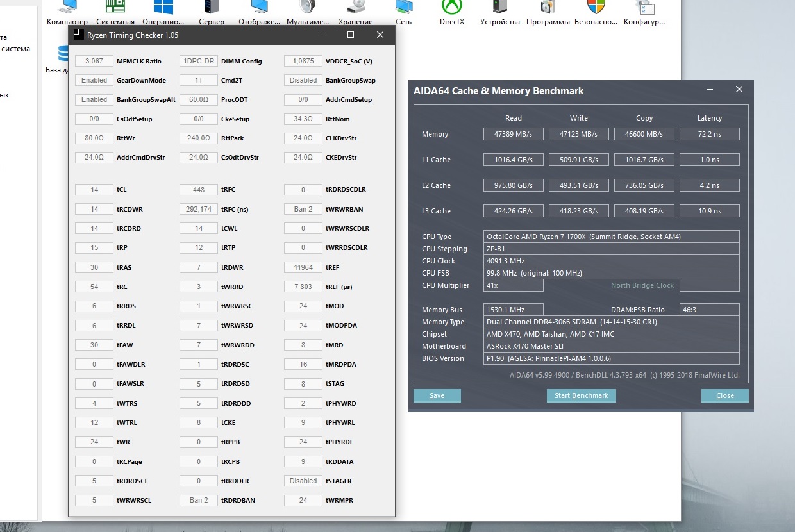Click the CPU Type field with Ryzen 7 1700X

[x=612, y=237]
